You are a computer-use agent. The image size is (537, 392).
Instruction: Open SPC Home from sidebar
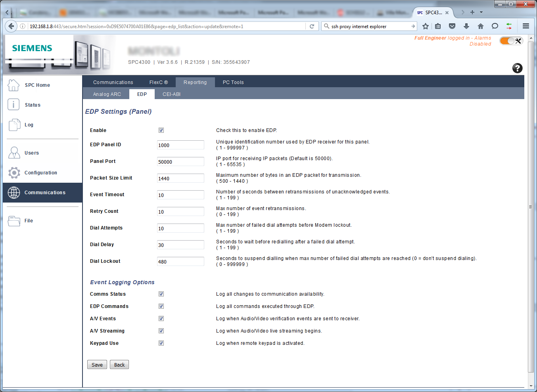[37, 85]
